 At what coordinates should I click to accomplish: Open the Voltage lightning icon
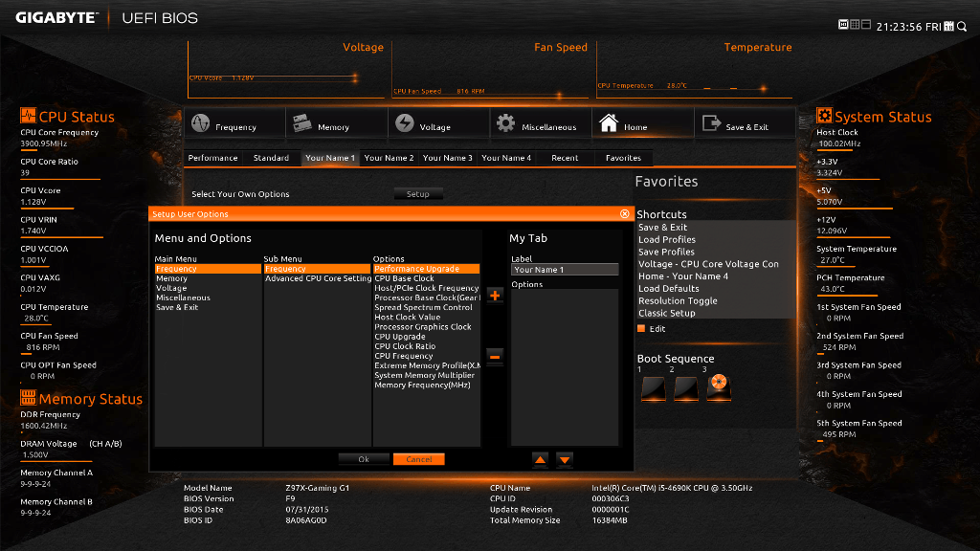click(405, 123)
